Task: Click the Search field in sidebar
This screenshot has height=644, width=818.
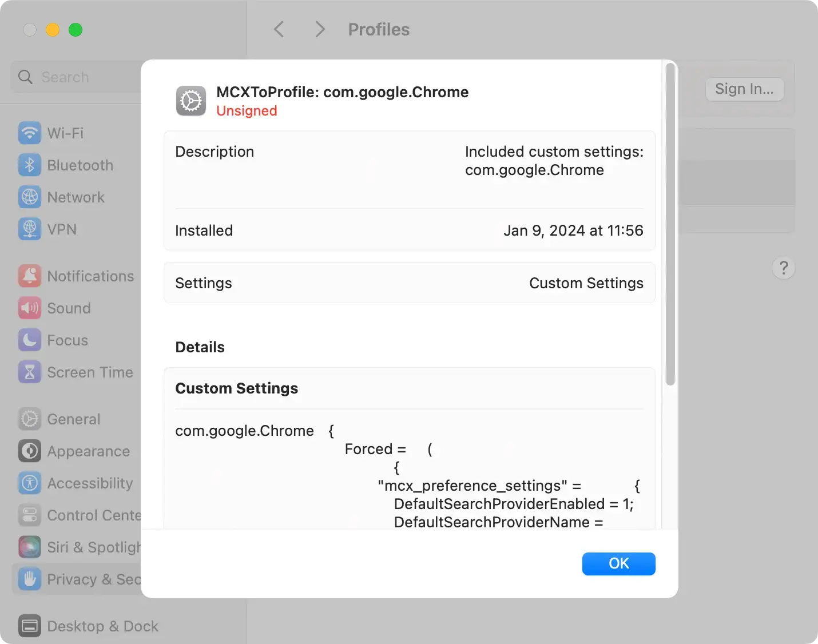Action: [80, 77]
